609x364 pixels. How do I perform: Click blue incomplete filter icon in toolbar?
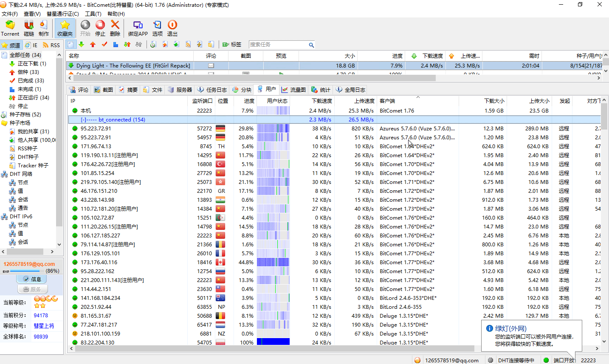click(x=116, y=45)
